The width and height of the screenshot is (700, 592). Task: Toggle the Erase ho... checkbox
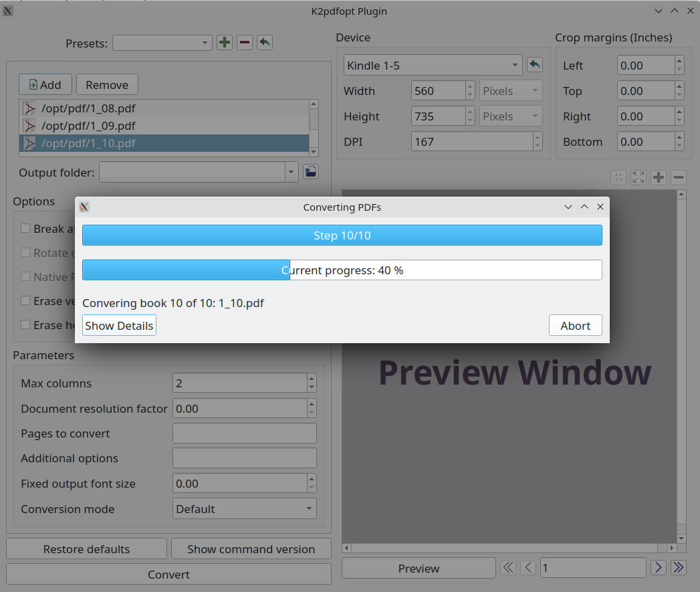25,325
